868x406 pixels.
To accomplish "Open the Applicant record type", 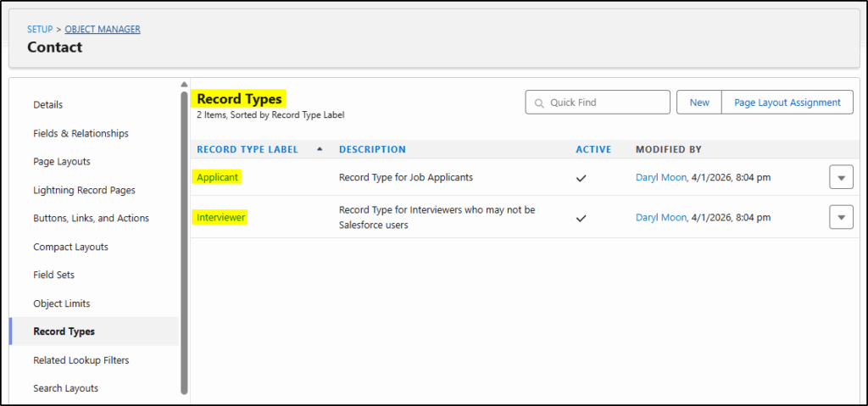I will [217, 177].
